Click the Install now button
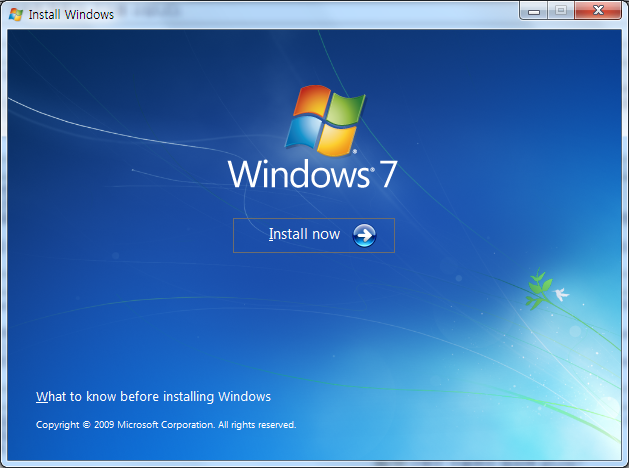The image size is (629, 468). pos(314,235)
